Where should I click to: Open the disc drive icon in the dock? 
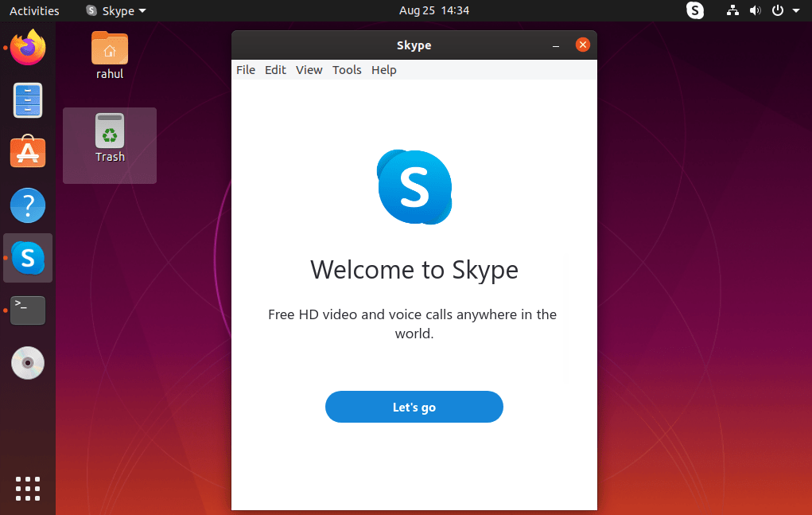[x=28, y=363]
